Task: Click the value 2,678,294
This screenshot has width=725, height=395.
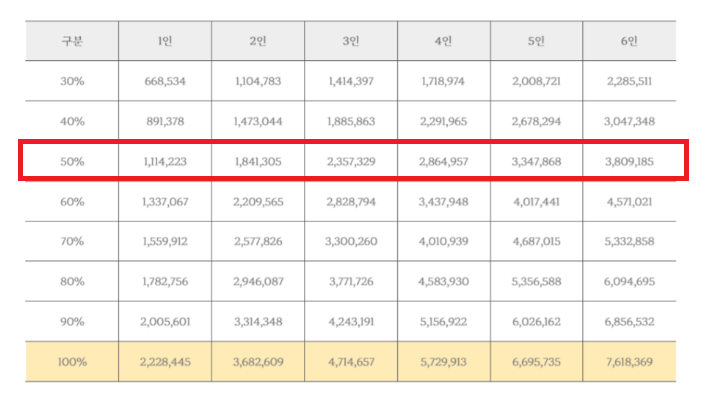Action: coord(536,122)
